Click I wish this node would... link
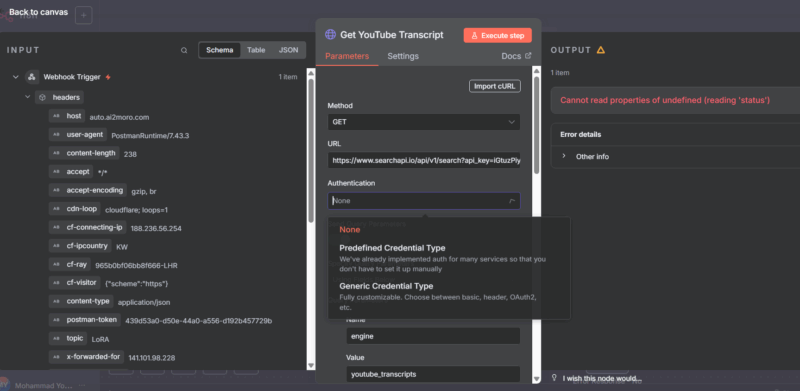800x391 pixels. click(602, 378)
